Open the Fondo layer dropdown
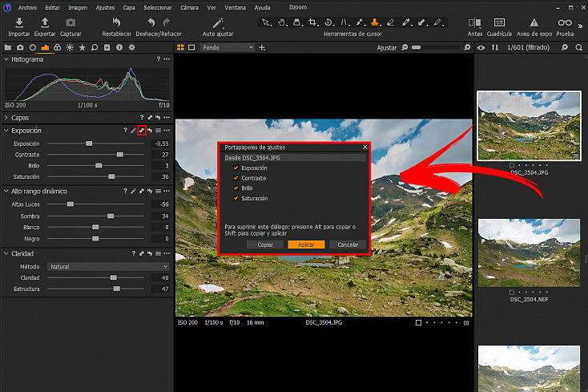 [228, 47]
